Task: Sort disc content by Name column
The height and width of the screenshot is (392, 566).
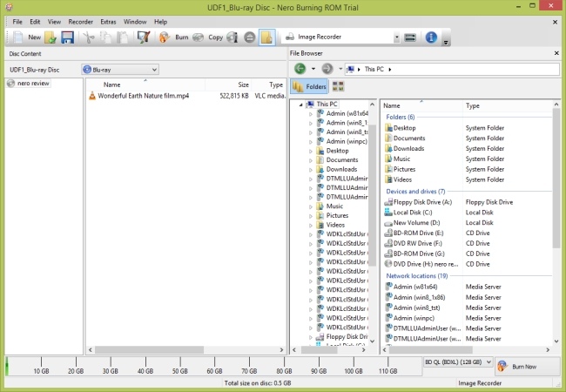Action: point(112,84)
